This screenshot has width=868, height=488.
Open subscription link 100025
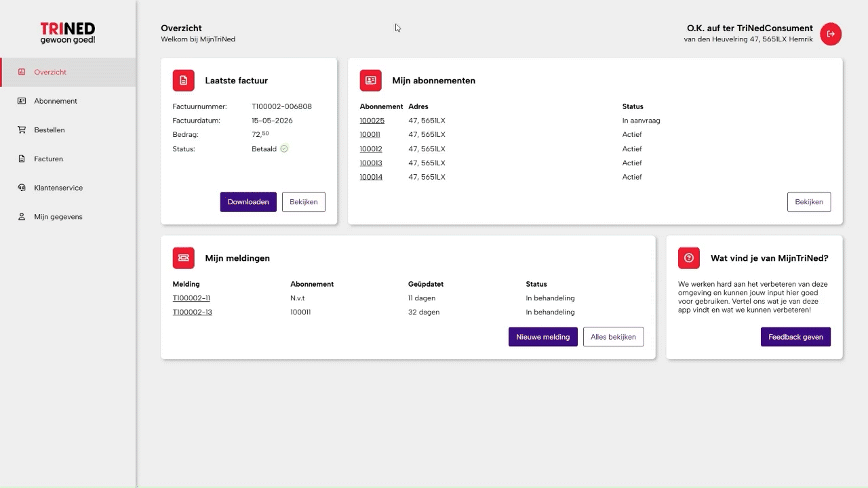point(372,121)
